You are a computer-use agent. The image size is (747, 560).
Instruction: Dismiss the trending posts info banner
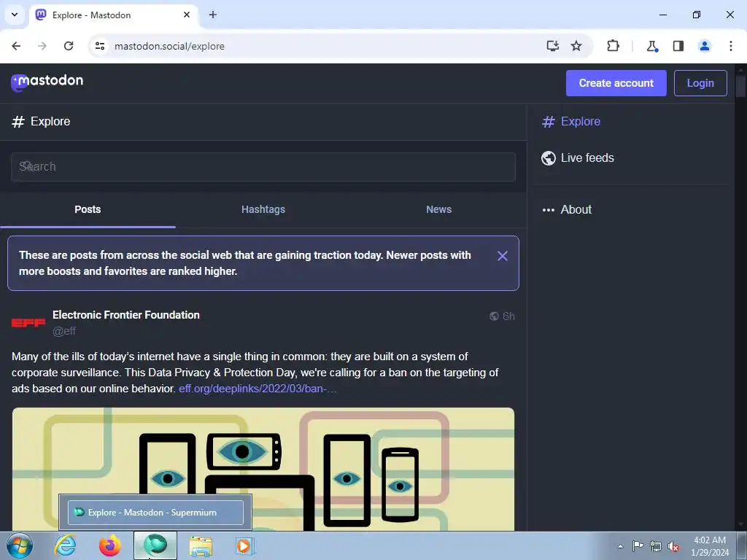[502, 256]
